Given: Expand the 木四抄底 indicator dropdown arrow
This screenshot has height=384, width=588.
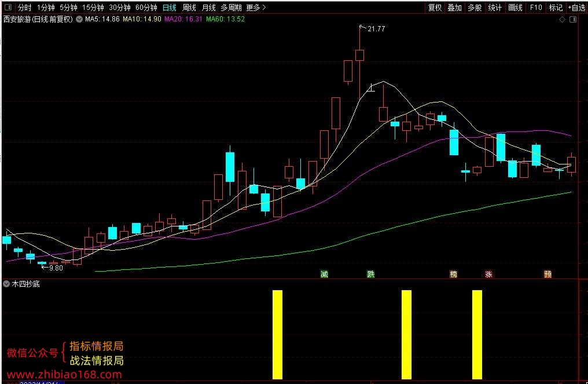Looking at the screenshot, I should click(x=6, y=284).
